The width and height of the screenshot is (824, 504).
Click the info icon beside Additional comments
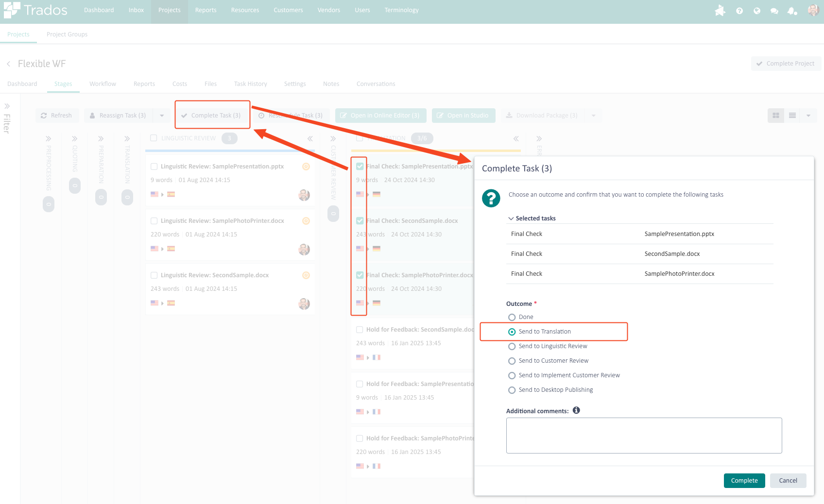point(576,410)
